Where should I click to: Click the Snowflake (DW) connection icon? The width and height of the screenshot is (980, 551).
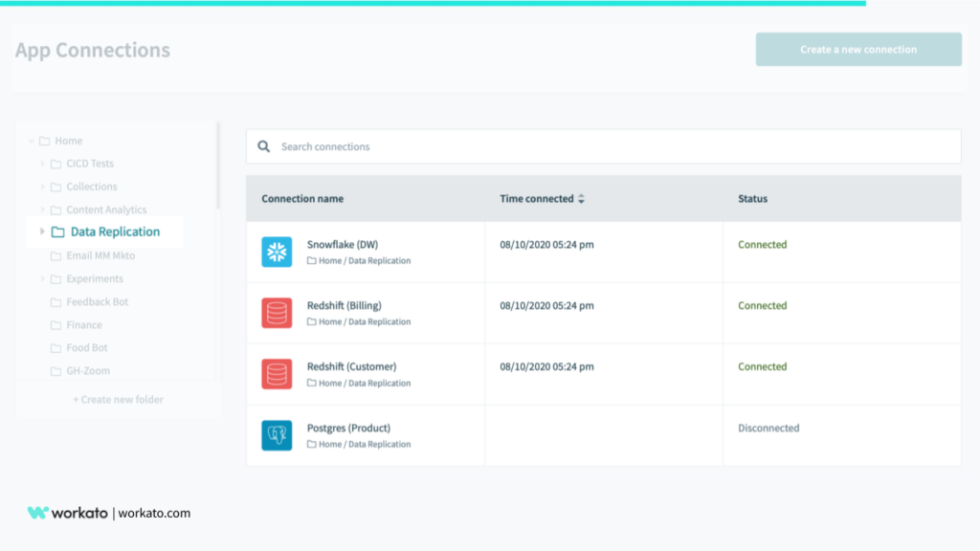click(276, 252)
